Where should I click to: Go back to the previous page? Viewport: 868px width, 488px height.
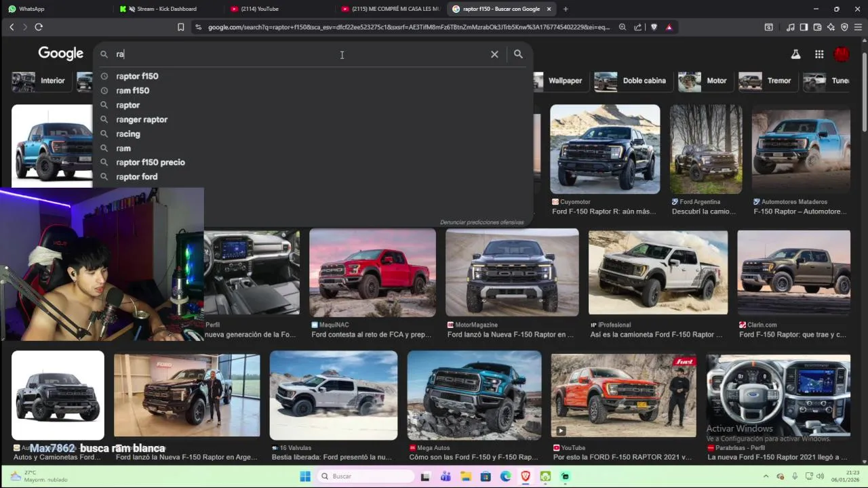pos(12,27)
